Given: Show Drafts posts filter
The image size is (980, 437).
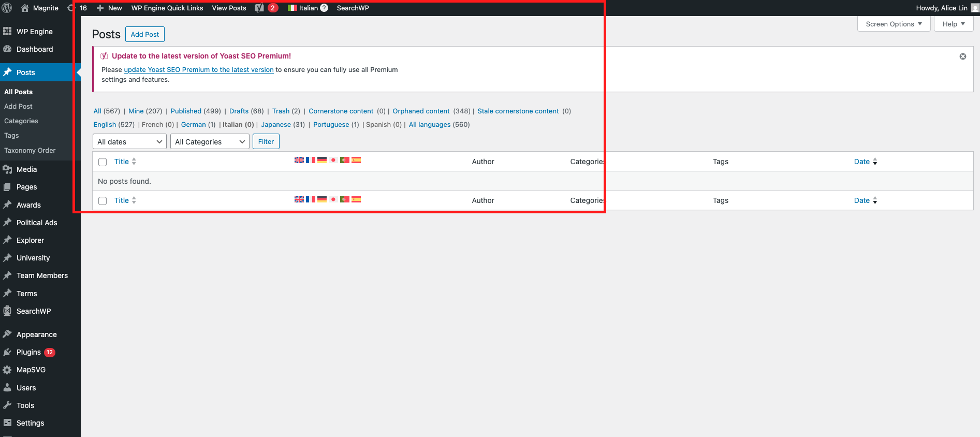Looking at the screenshot, I should [239, 111].
